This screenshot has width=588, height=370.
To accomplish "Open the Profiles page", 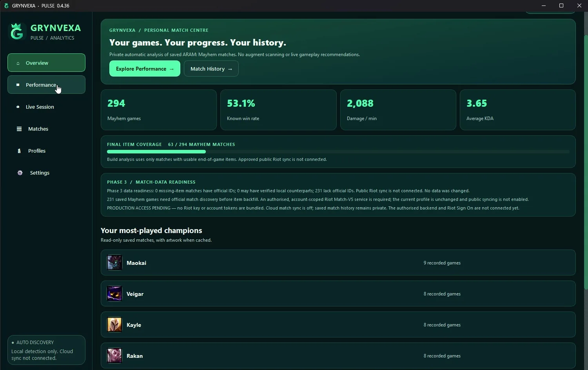I will [x=46, y=151].
